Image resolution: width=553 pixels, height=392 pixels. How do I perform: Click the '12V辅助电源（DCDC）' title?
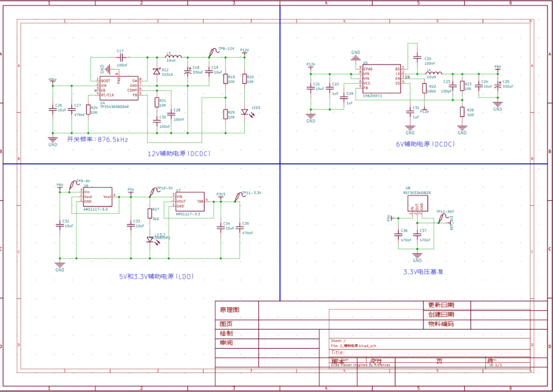coord(179,154)
